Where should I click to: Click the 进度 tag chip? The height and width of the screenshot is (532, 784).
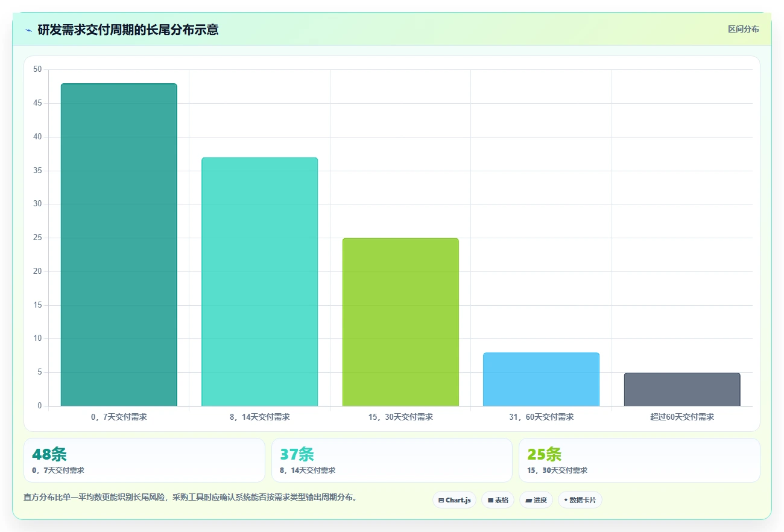click(x=536, y=500)
